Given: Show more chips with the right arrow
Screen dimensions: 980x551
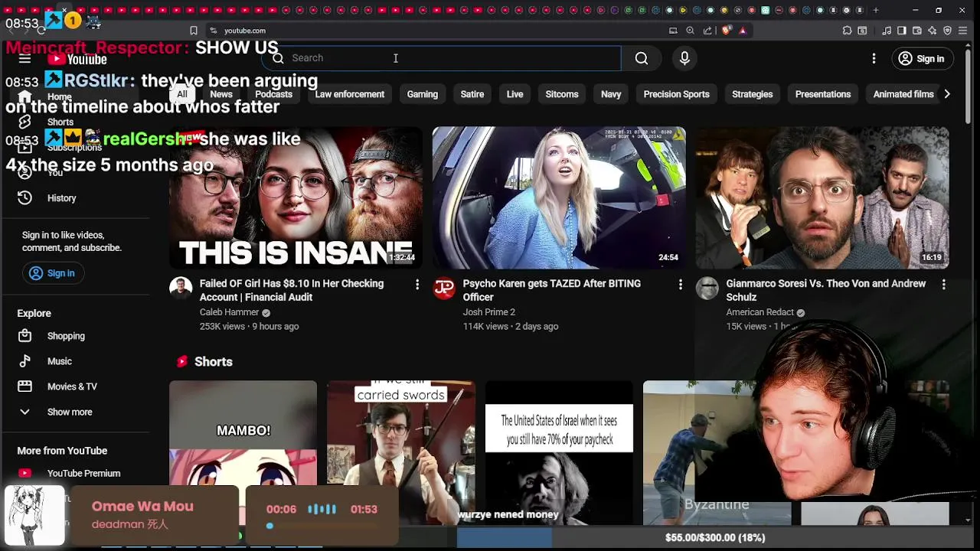Looking at the screenshot, I should coord(947,94).
